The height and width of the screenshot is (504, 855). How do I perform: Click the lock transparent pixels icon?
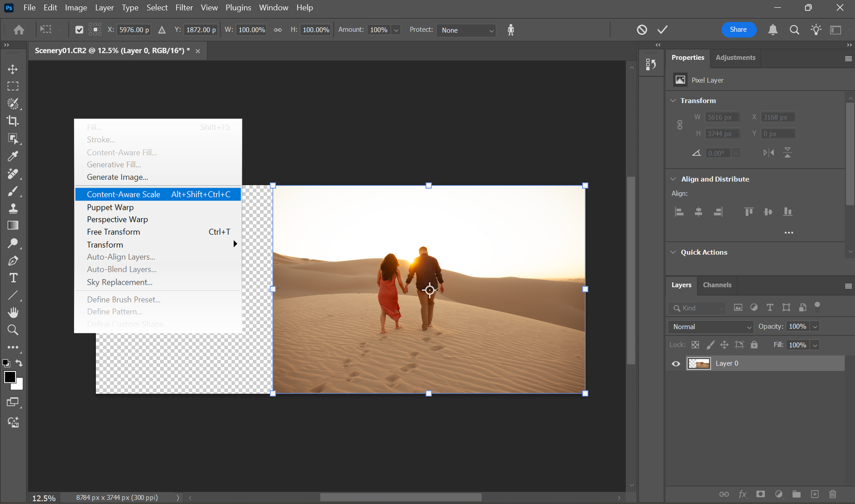[696, 344]
